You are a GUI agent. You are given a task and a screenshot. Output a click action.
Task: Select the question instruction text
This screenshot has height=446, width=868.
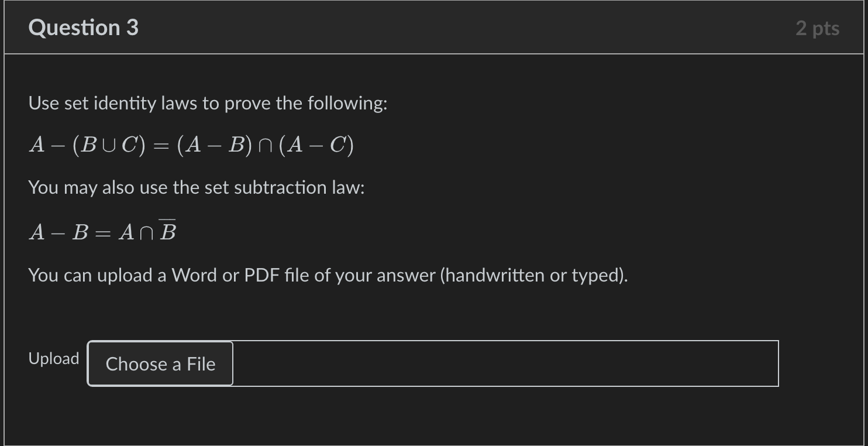coord(208,103)
